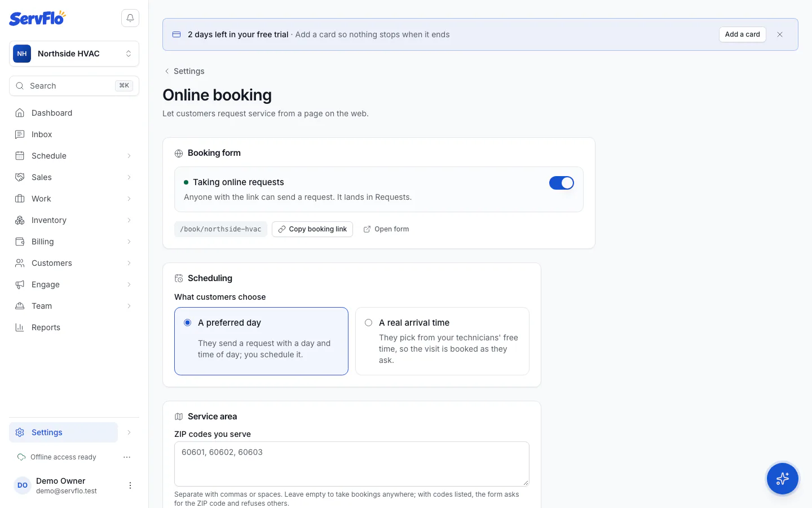Click the Billing wallet icon

[20, 242]
